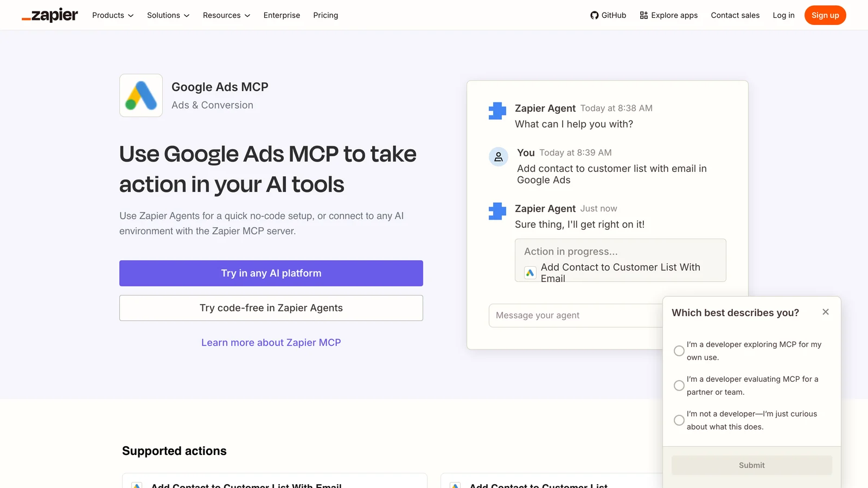
Task: Select 'developer exploring MCP for my own use'
Action: pyautogui.click(x=679, y=351)
